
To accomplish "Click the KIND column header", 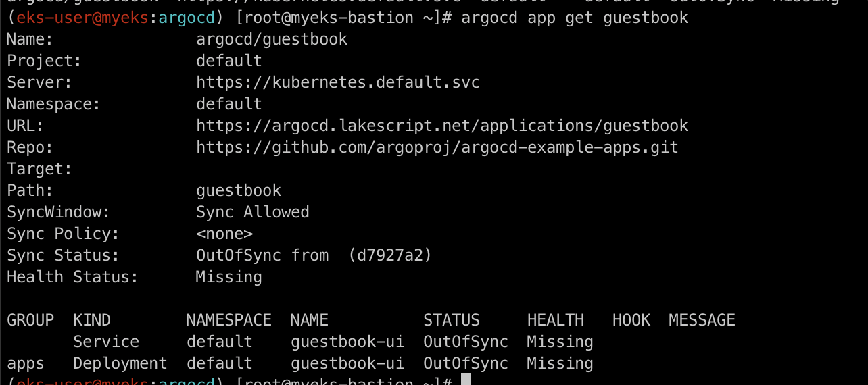I will (x=92, y=320).
